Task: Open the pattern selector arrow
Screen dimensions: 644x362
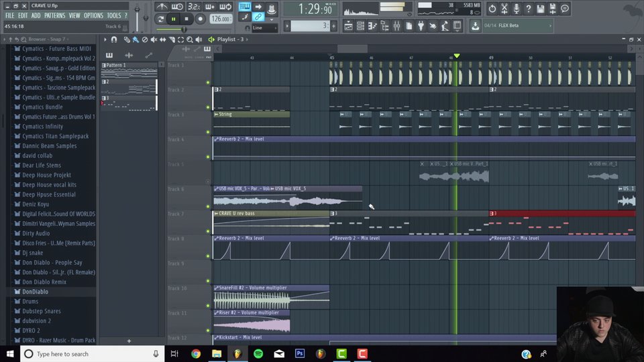Action: coord(287,26)
